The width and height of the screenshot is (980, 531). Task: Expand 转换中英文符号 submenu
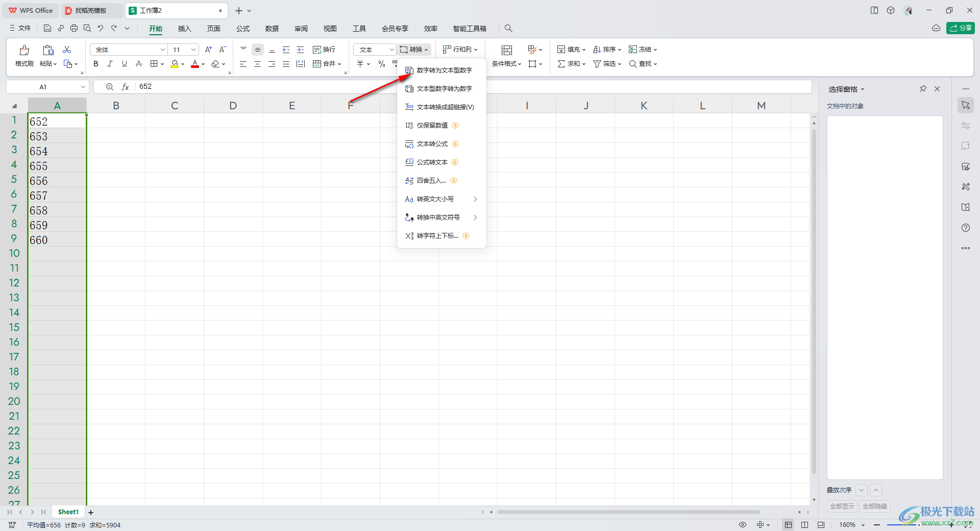click(442, 218)
